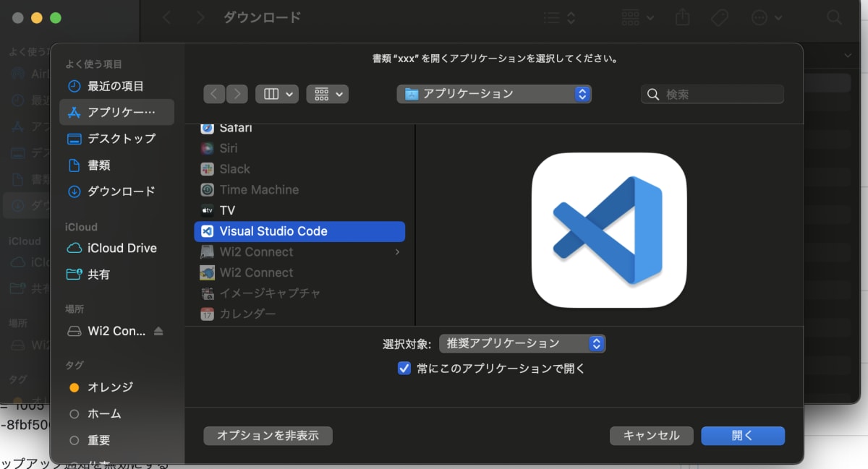Go back with the left arrow button
The width and height of the screenshot is (868, 469).
point(214,94)
